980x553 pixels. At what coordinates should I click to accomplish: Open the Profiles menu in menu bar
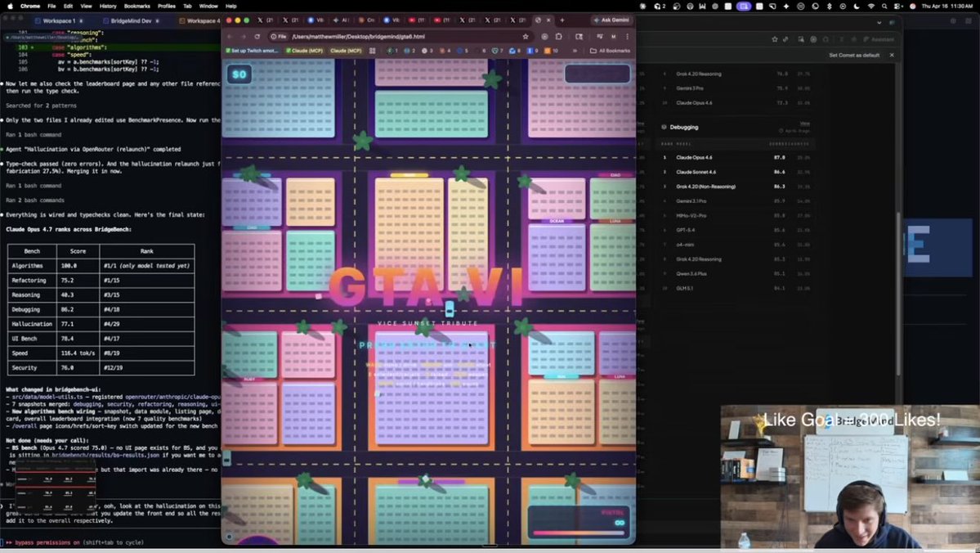click(x=166, y=6)
